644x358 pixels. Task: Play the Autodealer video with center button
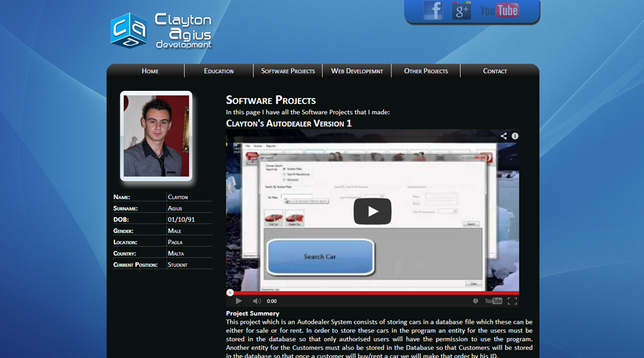click(x=372, y=211)
